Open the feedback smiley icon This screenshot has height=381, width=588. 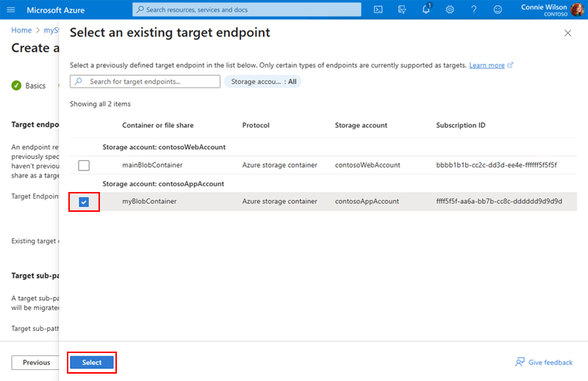[498, 10]
